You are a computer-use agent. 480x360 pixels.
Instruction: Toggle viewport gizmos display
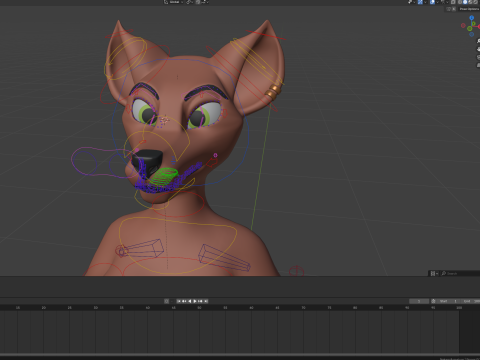click(420, 2)
